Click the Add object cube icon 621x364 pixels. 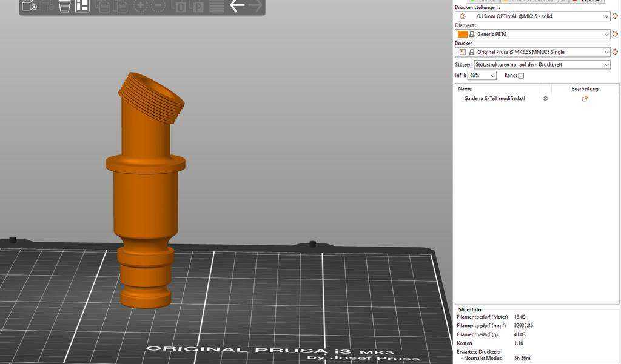[29, 5]
